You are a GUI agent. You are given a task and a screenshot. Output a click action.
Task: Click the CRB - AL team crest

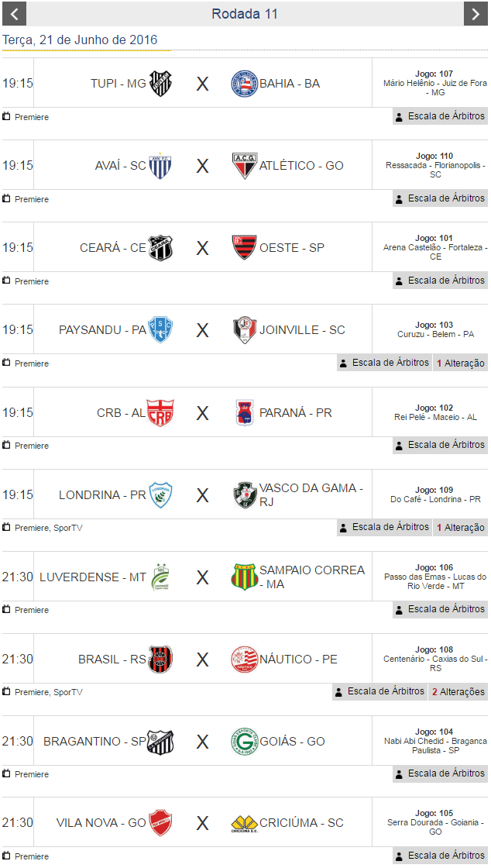[160, 412]
